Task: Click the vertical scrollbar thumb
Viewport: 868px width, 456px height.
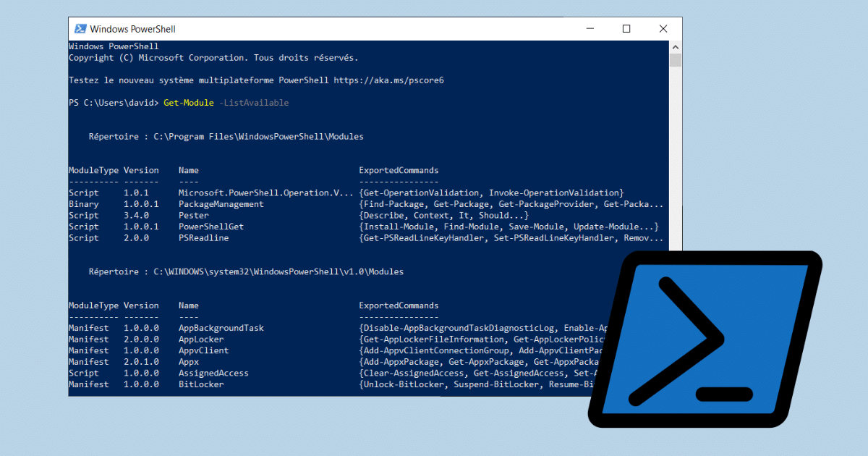Action: point(676,61)
